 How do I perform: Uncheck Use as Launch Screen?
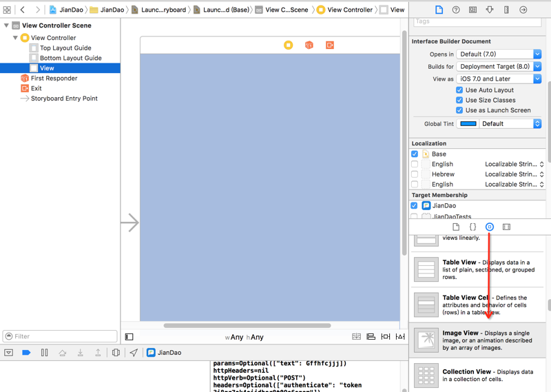point(459,110)
